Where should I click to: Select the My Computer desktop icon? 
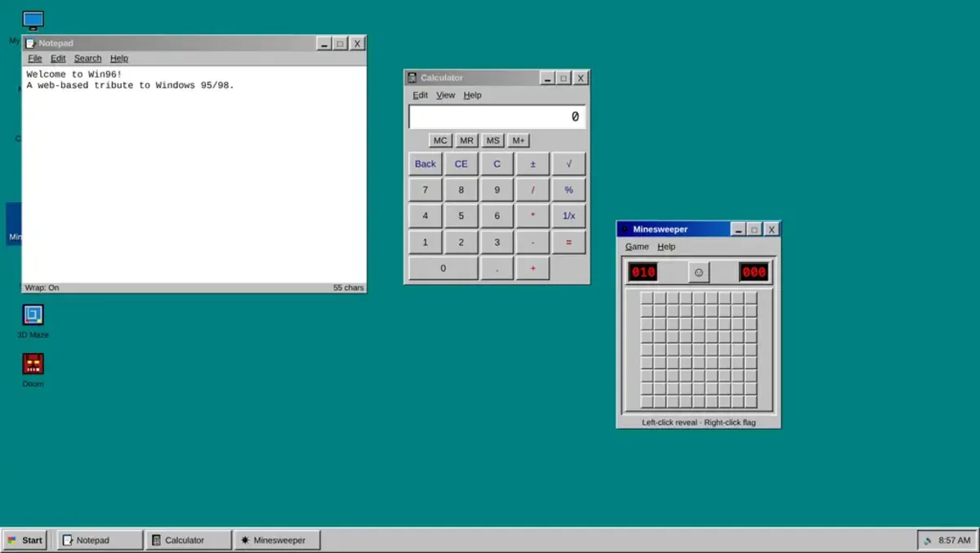(x=33, y=20)
